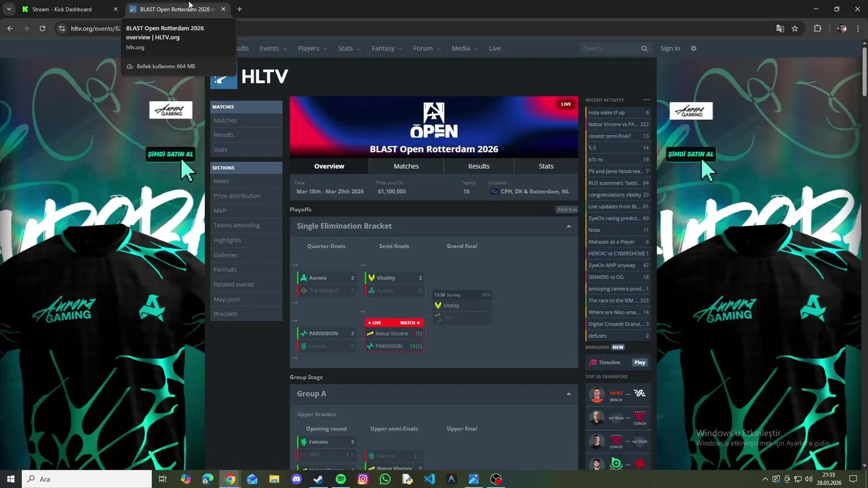868x488 pixels.
Task: Open Chrome three-dot menu
Action: (859, 28)
